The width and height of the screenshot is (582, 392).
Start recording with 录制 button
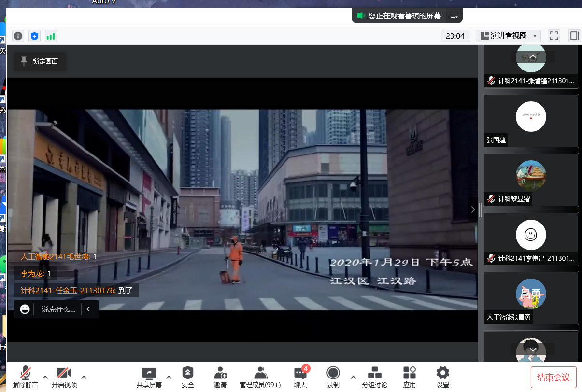[333, 377]
